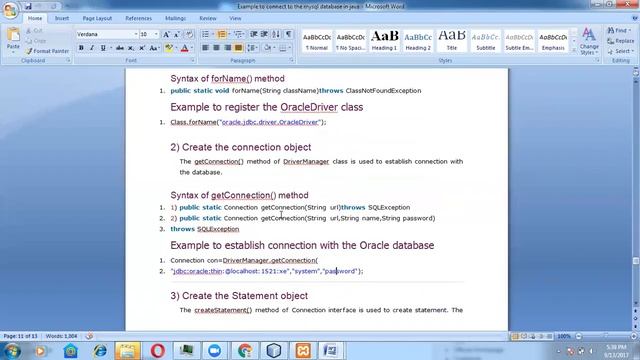Apply the Emphasis style
Image resolution: width=640 pixels, height=360 pixels.
[x=553, y=41]
